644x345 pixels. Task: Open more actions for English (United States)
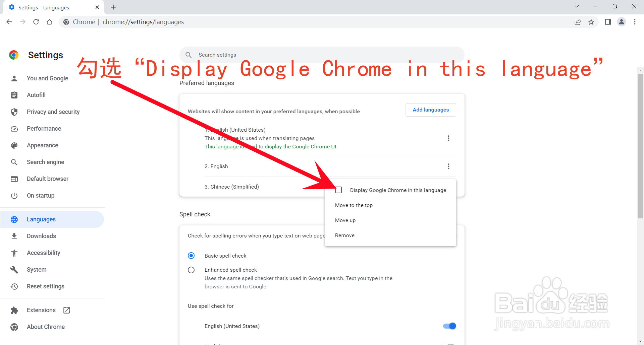(448, 138)
